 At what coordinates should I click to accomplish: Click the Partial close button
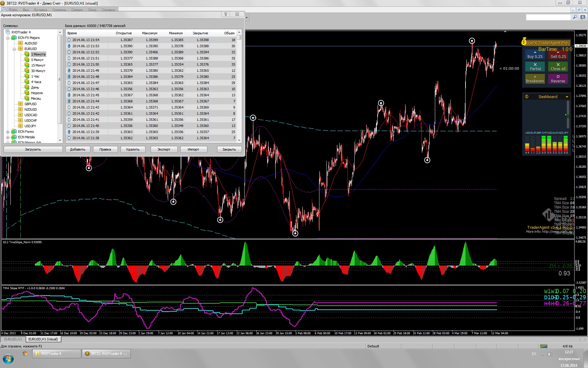[x=535, y=67]
